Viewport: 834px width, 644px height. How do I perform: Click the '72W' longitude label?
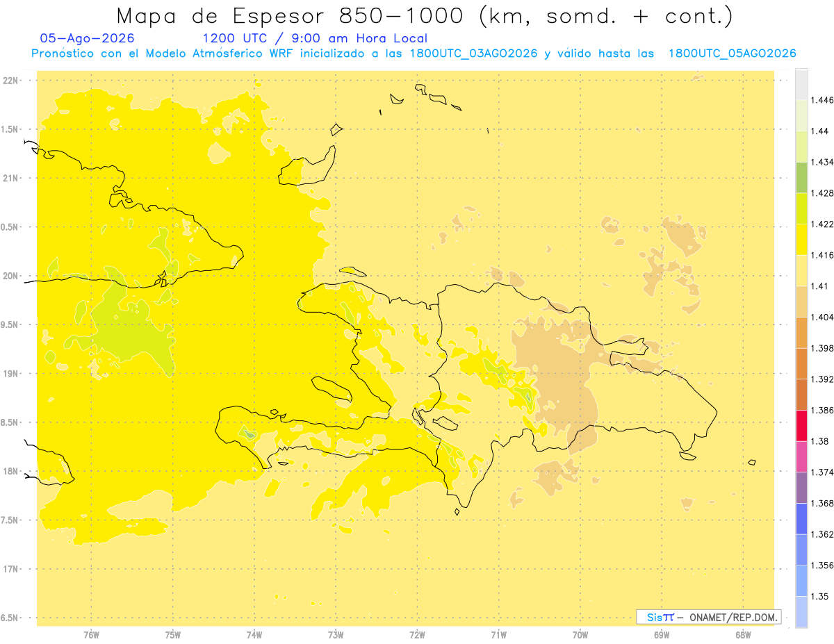pyautogui.click(x=417, y=635)
